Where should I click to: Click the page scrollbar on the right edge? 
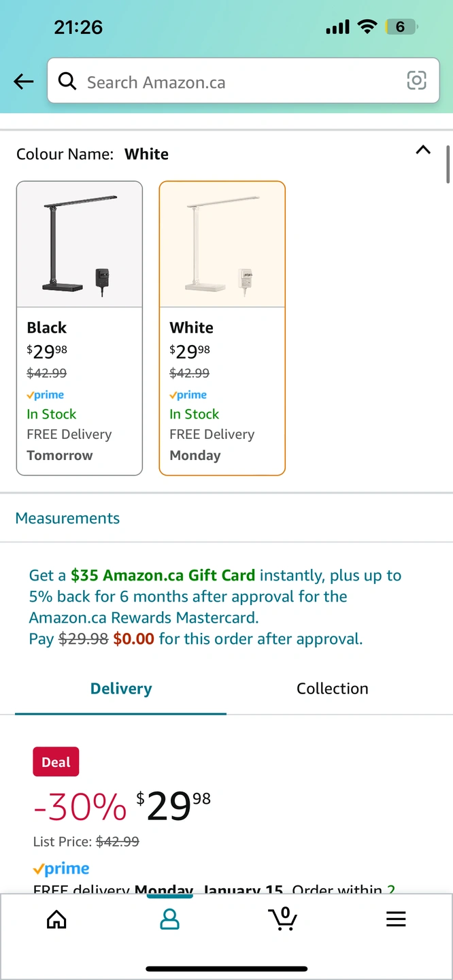pyautogui.click(x=448, y=164)
